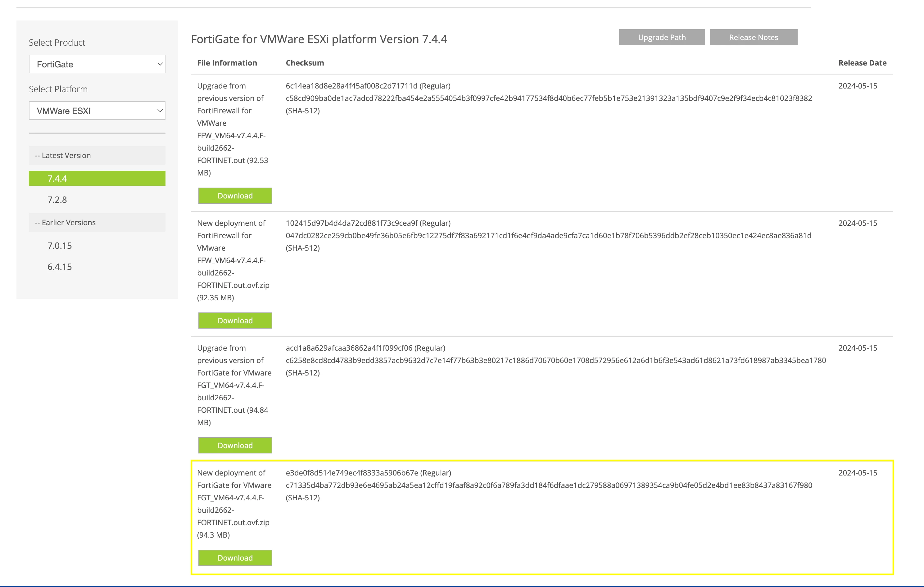924x587 pixels.
Task: Click the SHA-512 hash starting with 047dc0282
Action: 549,235
